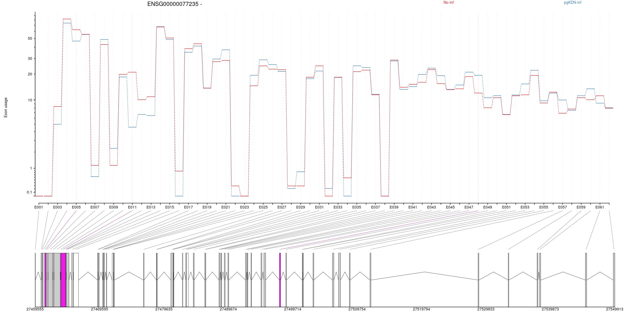Click the pgKDN-inf legend label

click(x=572, y=3)
